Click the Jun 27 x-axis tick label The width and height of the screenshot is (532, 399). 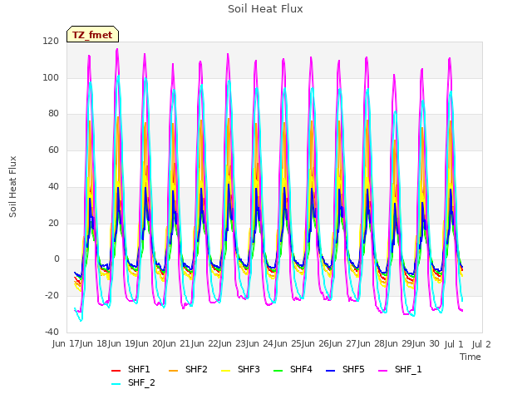(344, 343)
